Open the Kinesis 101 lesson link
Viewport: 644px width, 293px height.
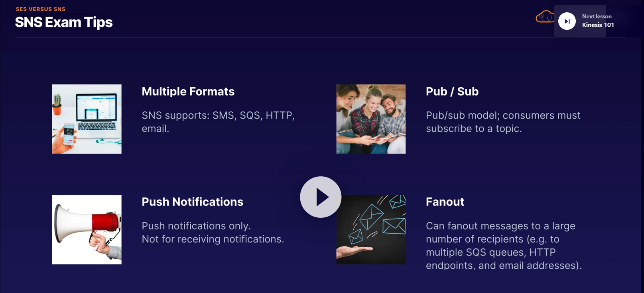(x=598, y=25)
